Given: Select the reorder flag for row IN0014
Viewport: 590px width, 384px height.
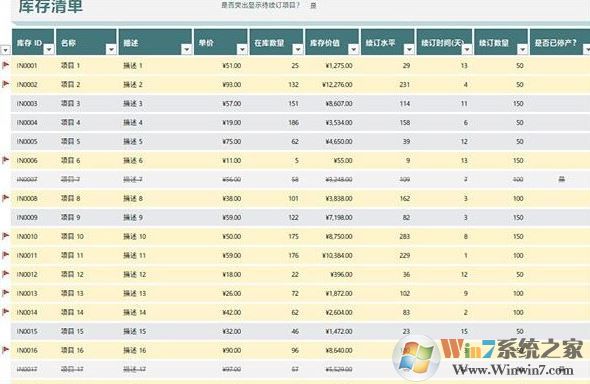Looking at the screenshot, I should [x=6, y=312].
